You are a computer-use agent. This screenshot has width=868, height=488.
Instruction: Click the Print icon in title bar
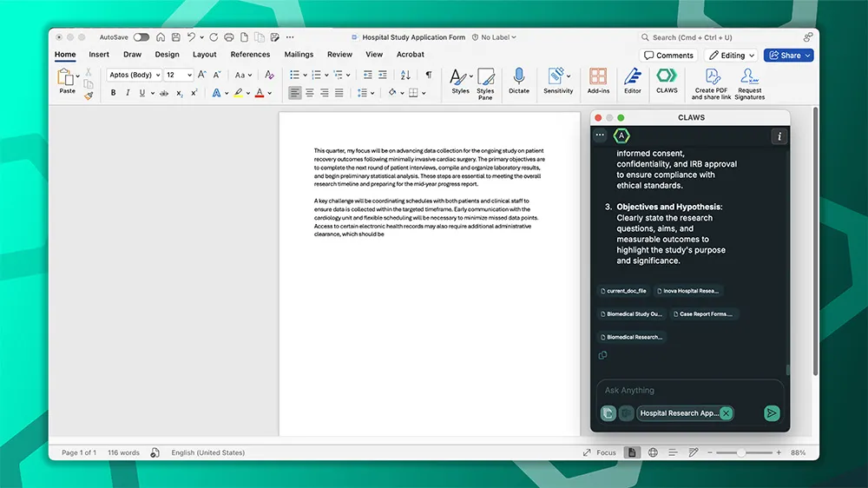(228, 37)
